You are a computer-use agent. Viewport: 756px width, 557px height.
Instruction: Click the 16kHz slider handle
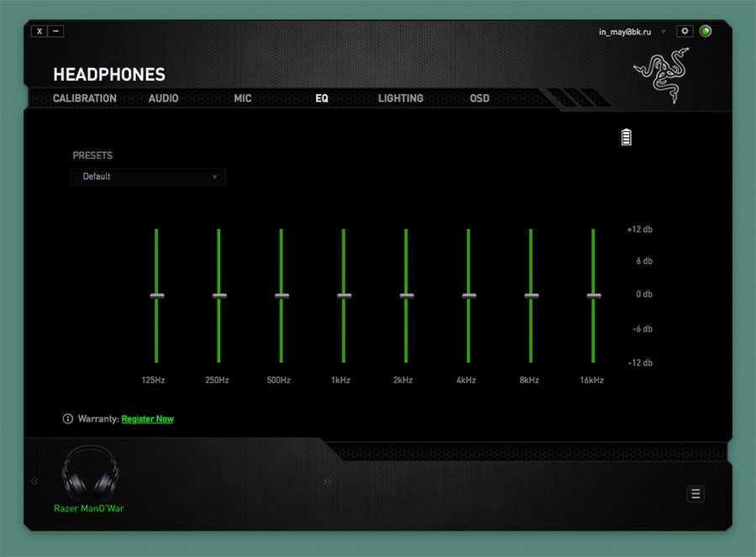pos(593,296)
